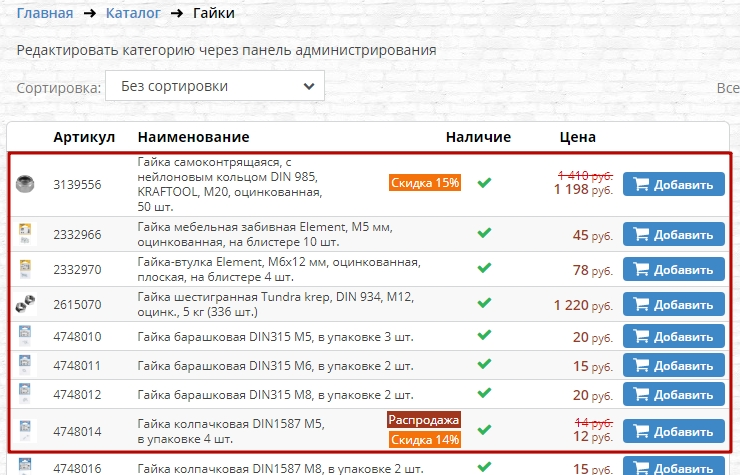
Task: Sort by the Цена column header
Action: [x=578, y=137]
